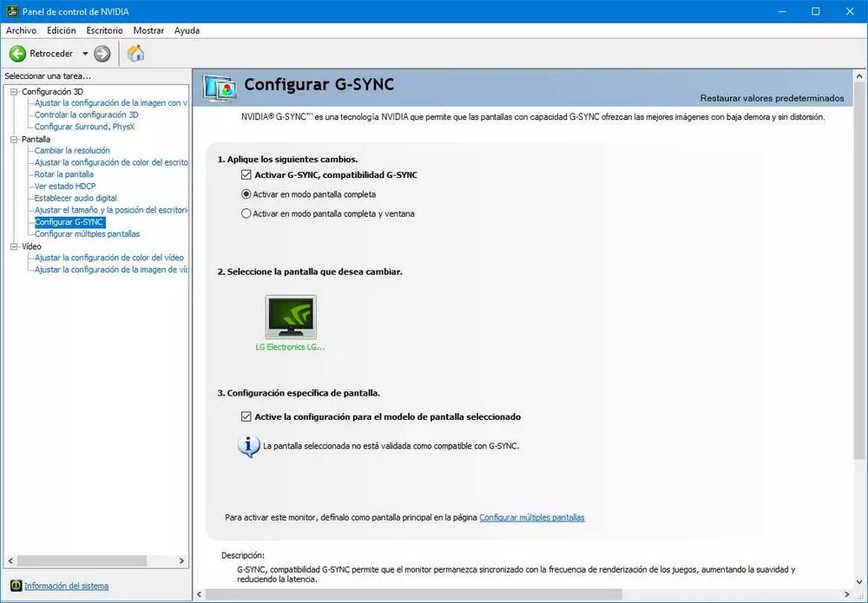868x603 pixels.
Task: Select Activar en modo pantalla completa radio
Action: point(247,194)
